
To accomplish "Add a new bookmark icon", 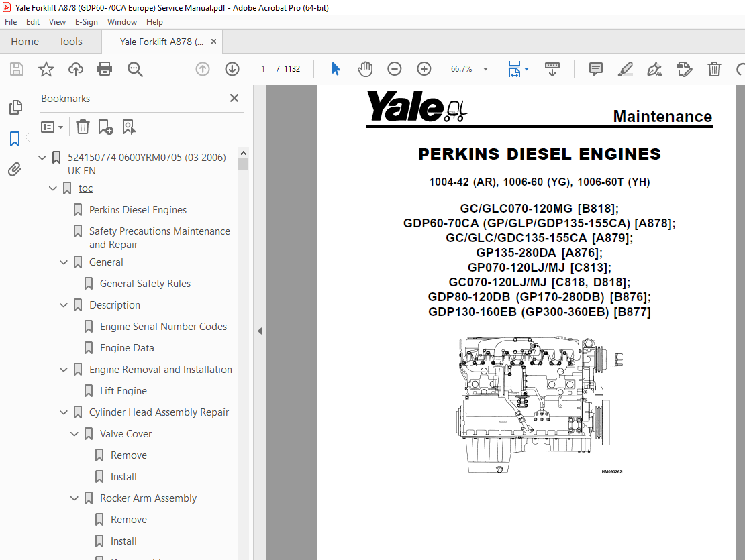I will click(105, 127).
